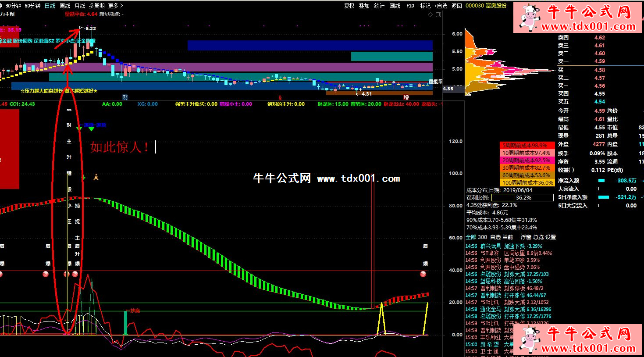The width and height of the screenshot is (644, 357).
Task: Click the 平均成本 4.86元 line
Action: (487, 212)
